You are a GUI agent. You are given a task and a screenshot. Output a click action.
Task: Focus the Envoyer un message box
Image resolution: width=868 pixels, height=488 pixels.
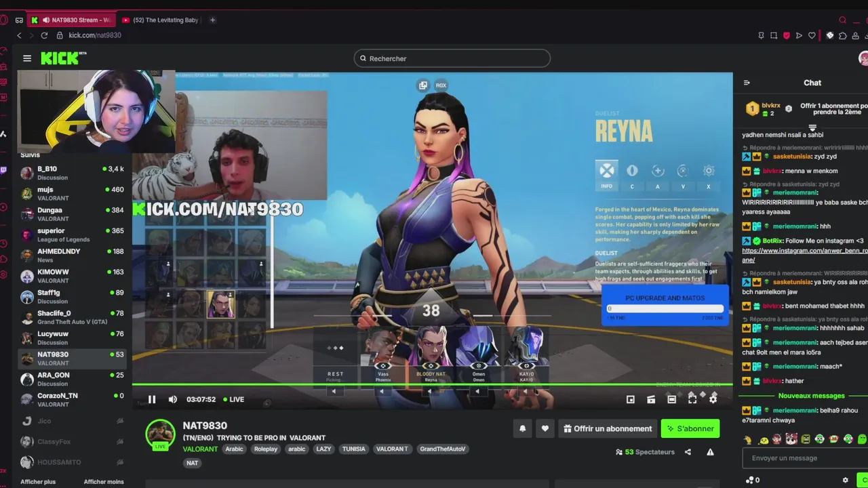pos(804,458)
